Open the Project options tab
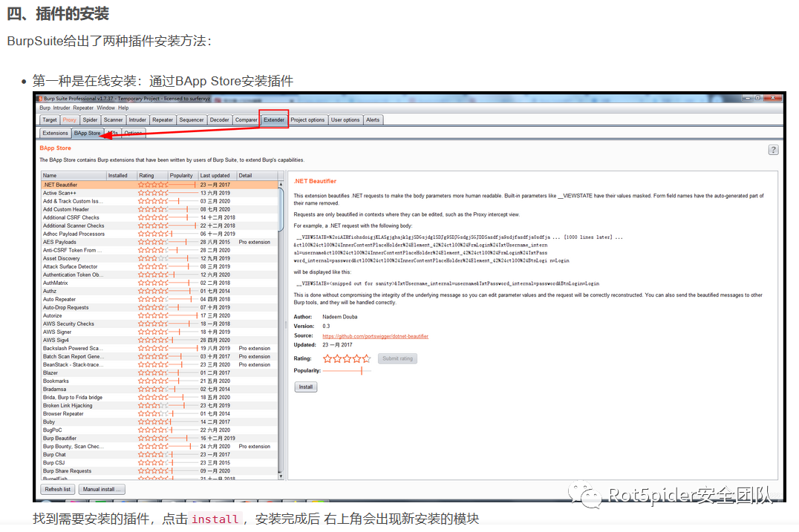The width and height of the screenshot is (799, 532). pos(307,120)
